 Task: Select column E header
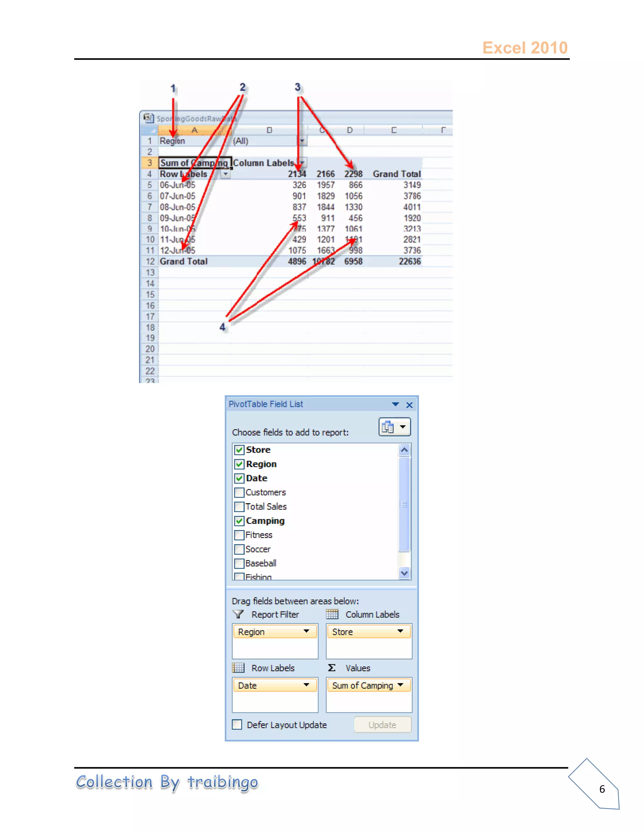coord(393,130)
